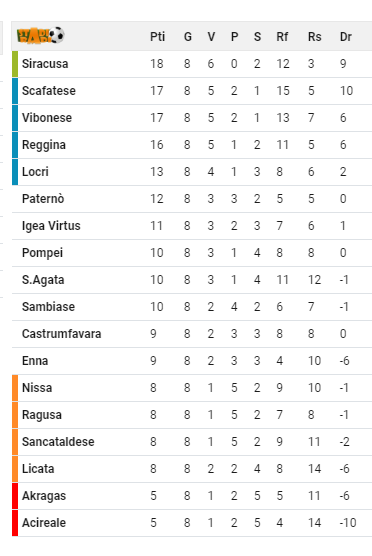Click the Stadio Radio soccer ball logo
372x556 pixels.
[x=41, y=35]
